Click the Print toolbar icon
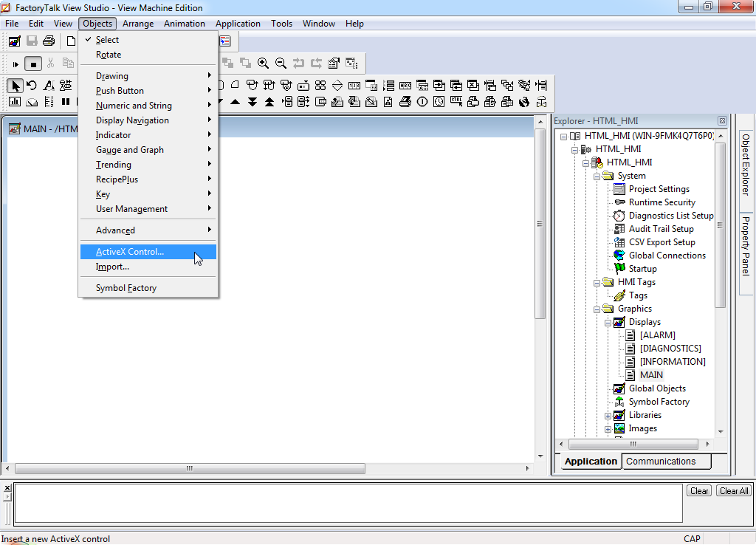756x545 pixels. click(49, 41)
